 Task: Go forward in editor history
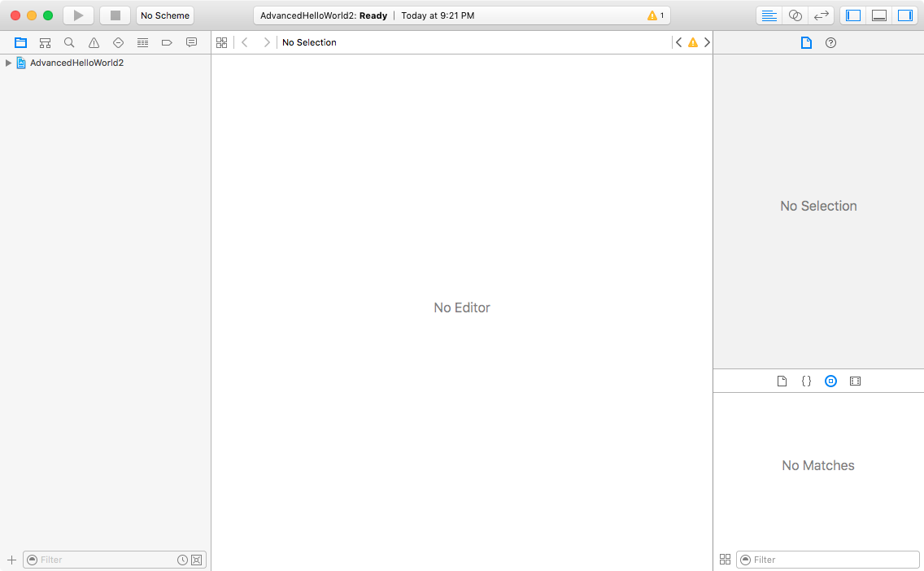266,42
